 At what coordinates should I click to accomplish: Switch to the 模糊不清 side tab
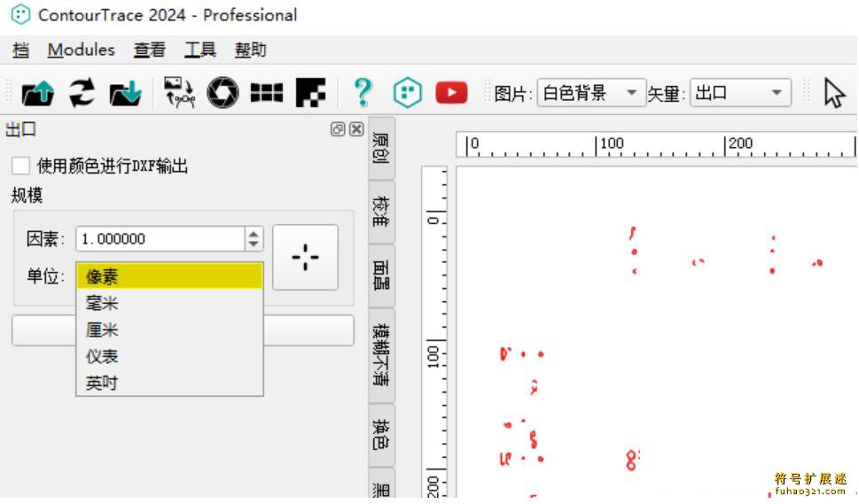point(382,354)
